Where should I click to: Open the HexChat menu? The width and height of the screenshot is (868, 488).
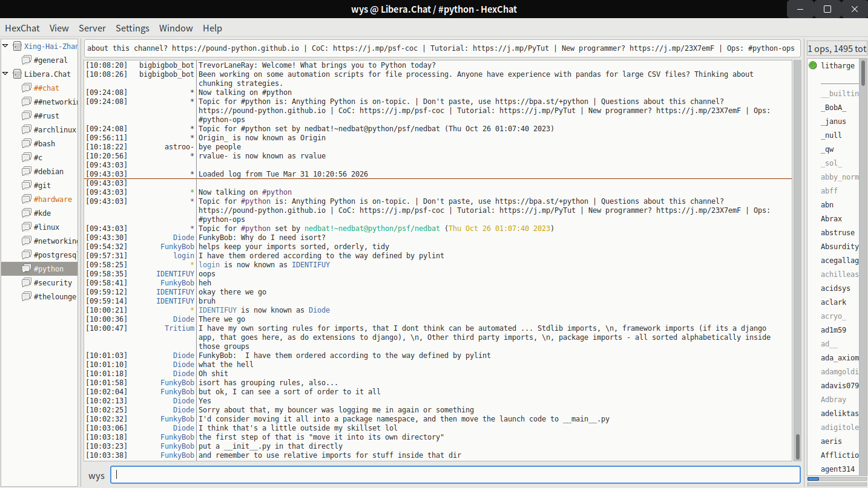click(22, 28)
